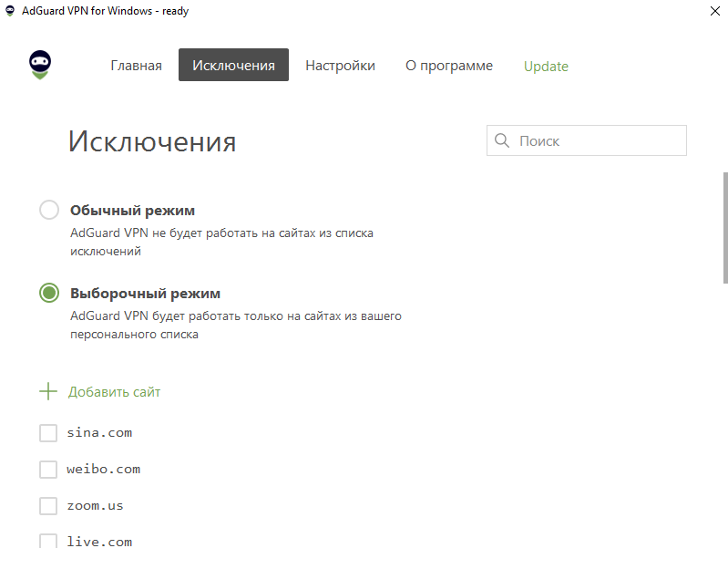Click the green plus icon beside Добавить сайт
Screen dimensions: 728x569
[x=47, y=391]
